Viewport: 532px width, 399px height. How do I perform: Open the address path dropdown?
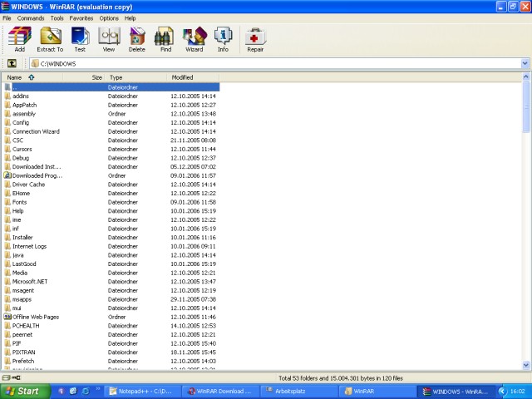[x=525, y=63]
